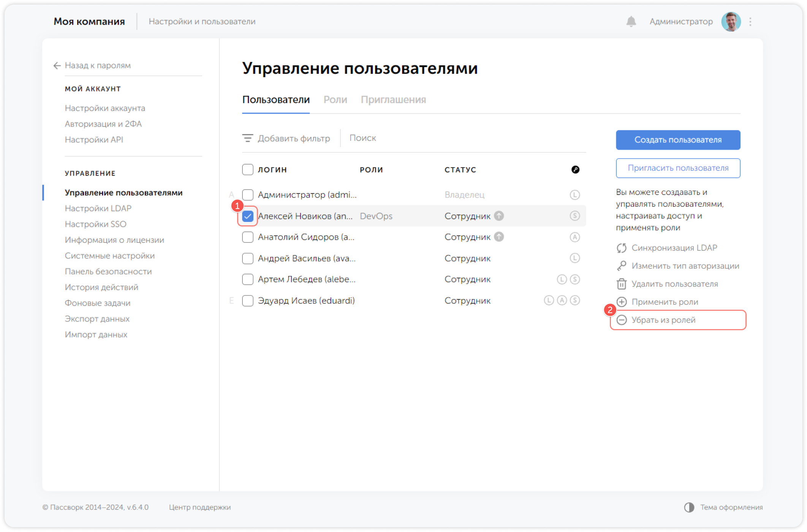The width and height of the screenshot is (807, 532).
Task: Click the «Пригласить пользователя» button
Action: point(678,168)
